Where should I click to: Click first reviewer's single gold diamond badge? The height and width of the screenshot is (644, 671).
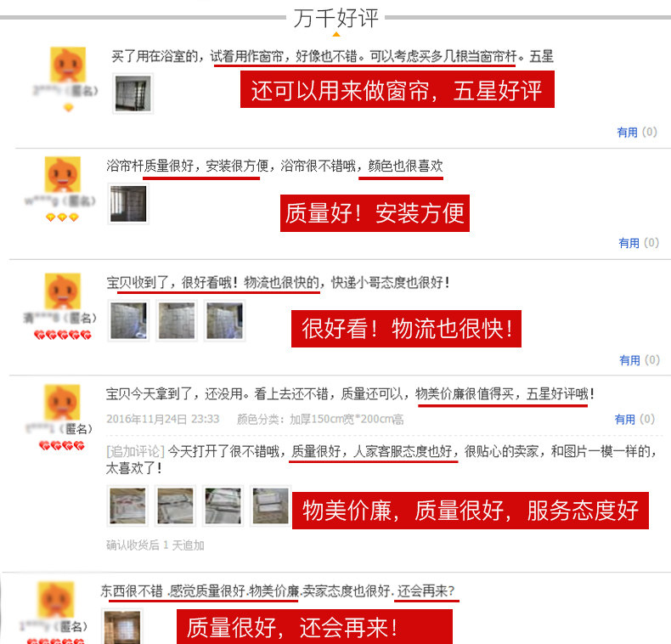pyautogui.click(x=69, y=108)
